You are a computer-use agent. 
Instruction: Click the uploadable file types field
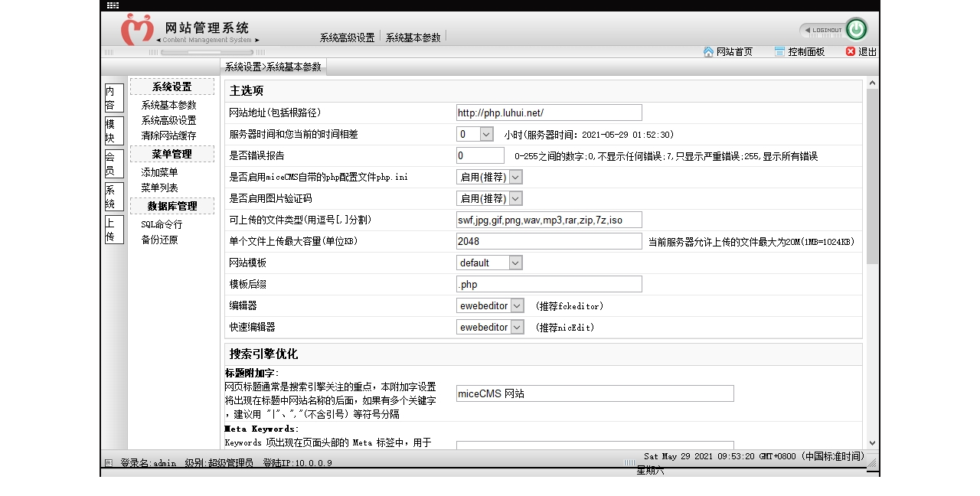(x=549, y=220)
